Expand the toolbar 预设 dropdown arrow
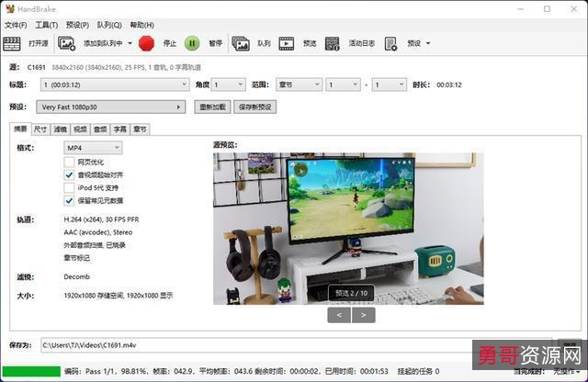 (x=428, y=43)
